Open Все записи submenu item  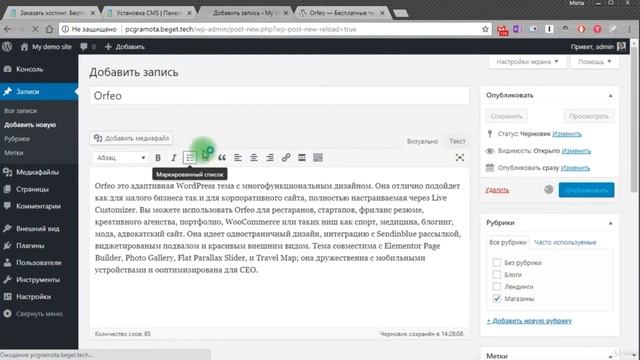click(x=20, y=111)
